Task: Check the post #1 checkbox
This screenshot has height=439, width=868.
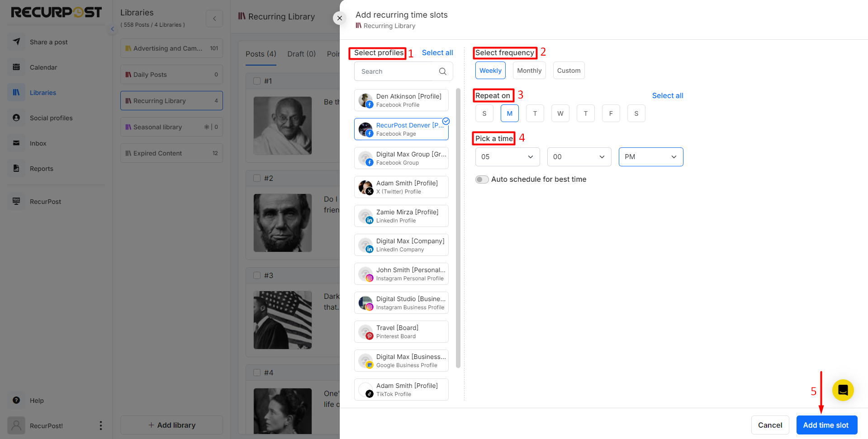Action: click(x=257, y=81)
